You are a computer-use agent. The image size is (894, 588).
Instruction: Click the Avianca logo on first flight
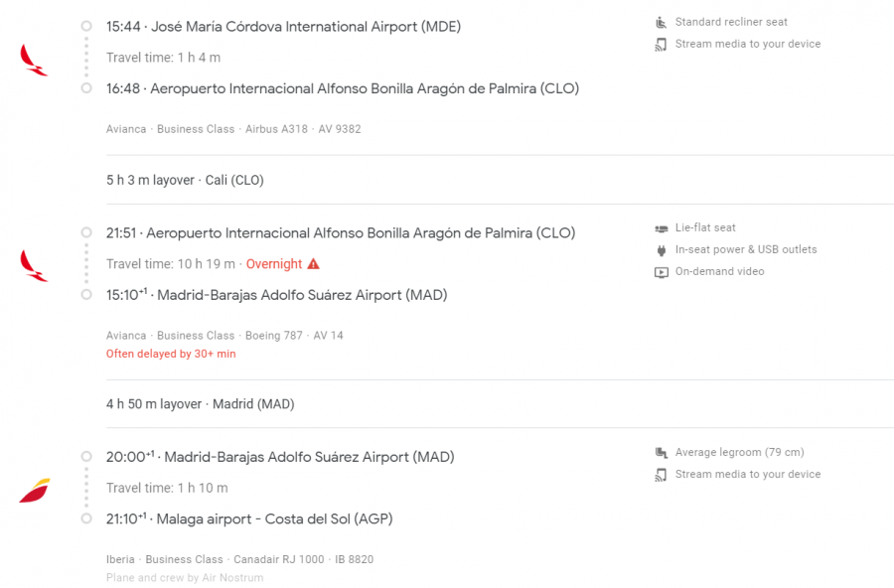click(34, 60)
